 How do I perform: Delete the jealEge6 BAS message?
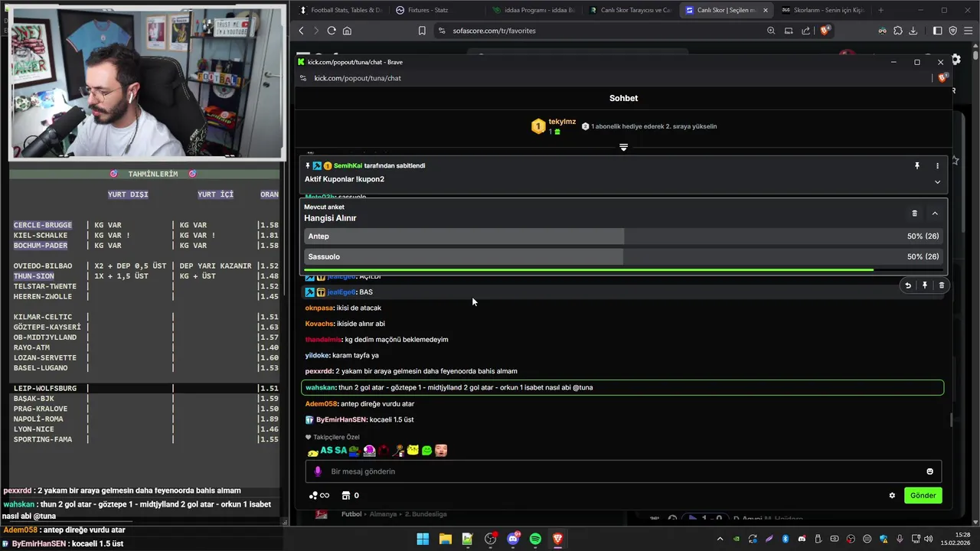[x=942, y=285]
